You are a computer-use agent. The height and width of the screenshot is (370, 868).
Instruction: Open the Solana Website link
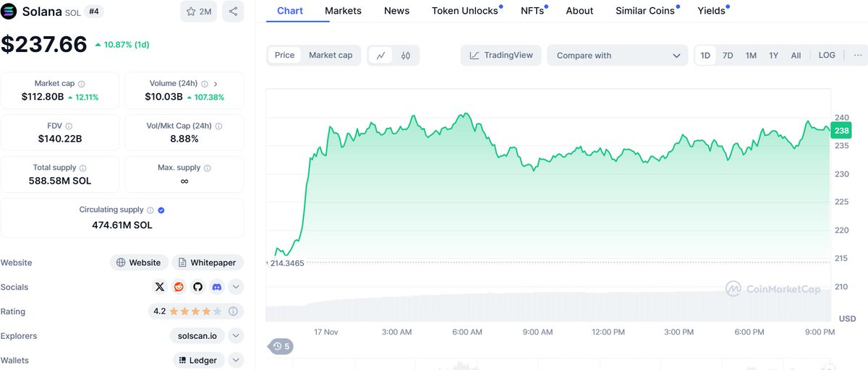[140, 262]
